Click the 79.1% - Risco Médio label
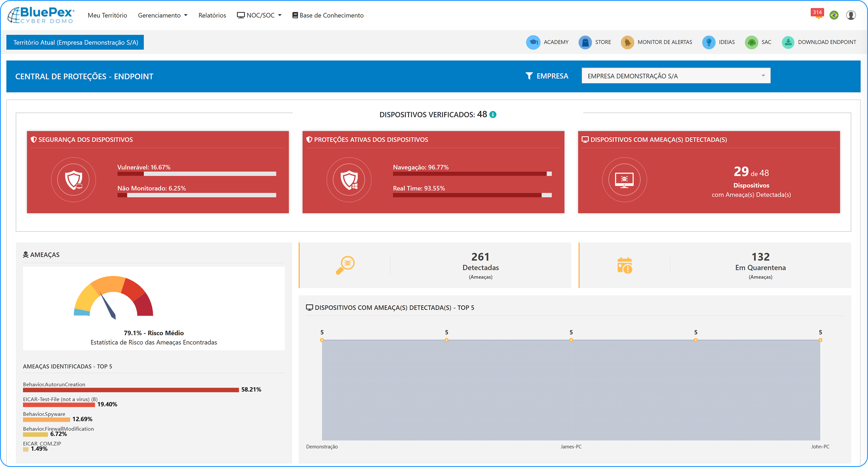The image size is (868, 467). 154,333
